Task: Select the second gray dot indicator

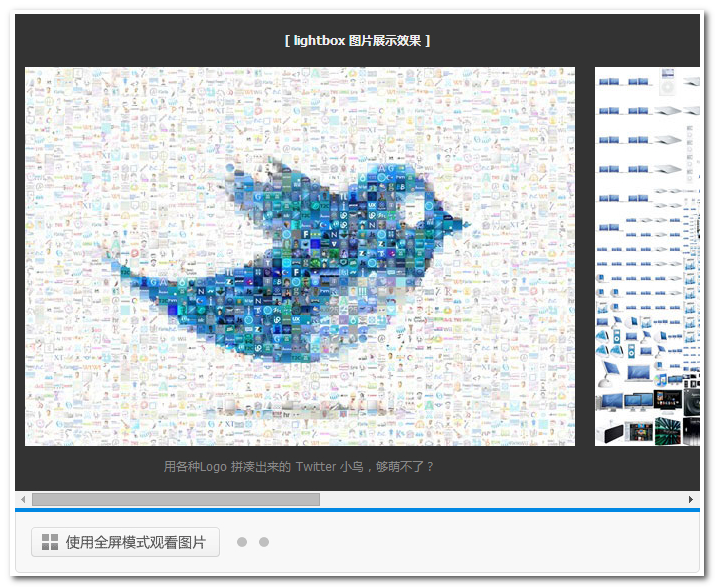Action: pos(264,542)
